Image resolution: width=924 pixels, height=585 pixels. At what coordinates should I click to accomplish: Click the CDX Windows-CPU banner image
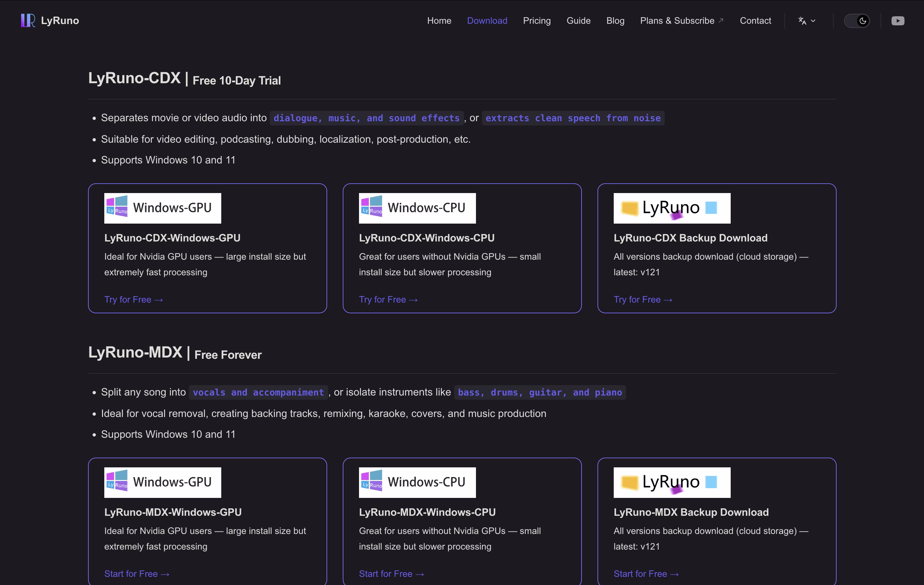[417, 208]
